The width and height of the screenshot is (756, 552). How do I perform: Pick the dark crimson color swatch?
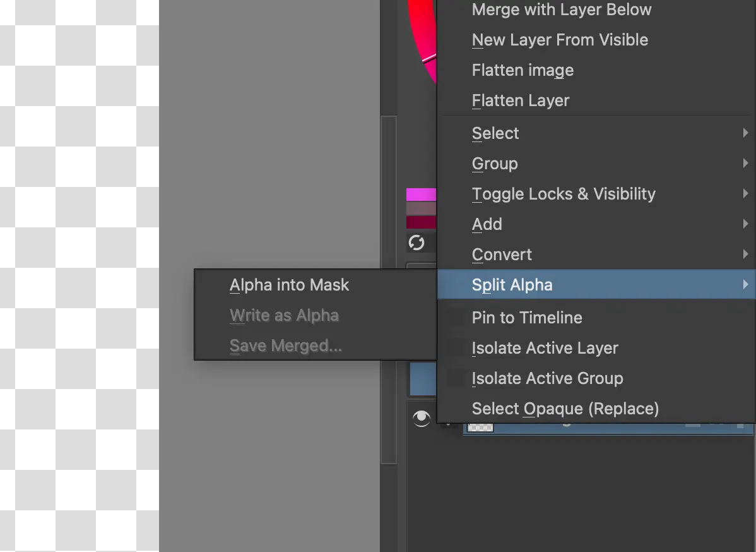pos(422,222)
